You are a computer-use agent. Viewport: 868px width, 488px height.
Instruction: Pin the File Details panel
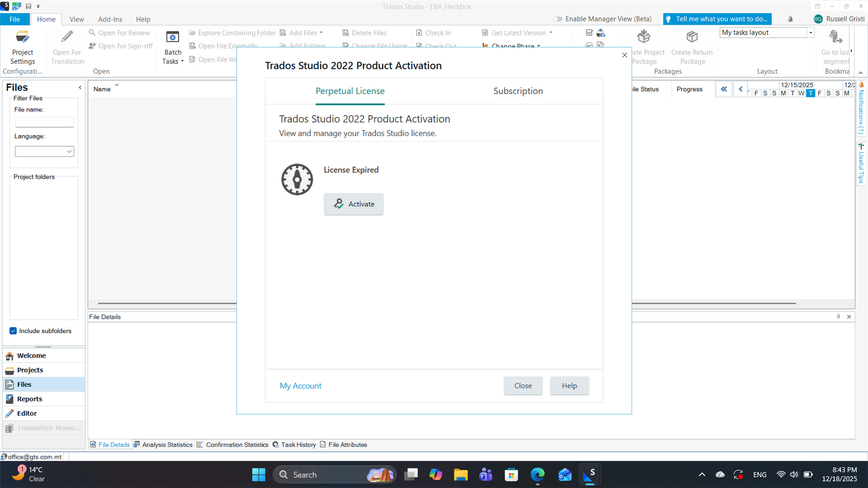click(x=838, y=317)
